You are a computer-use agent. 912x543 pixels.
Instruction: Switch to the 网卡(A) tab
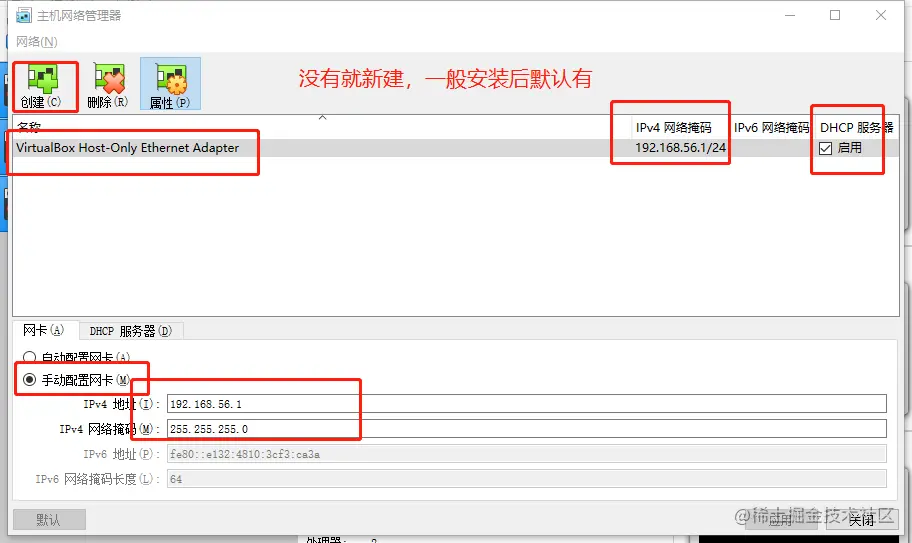click(x=44, y=330)
